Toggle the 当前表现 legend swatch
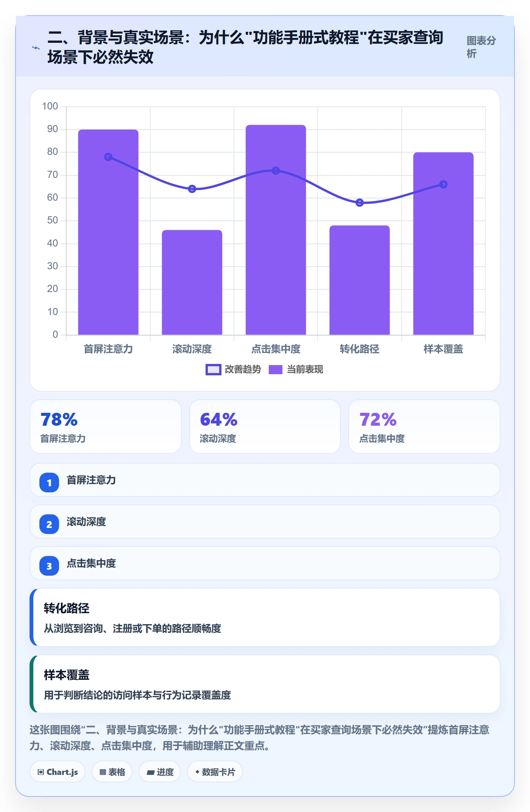 coord(275,370)
